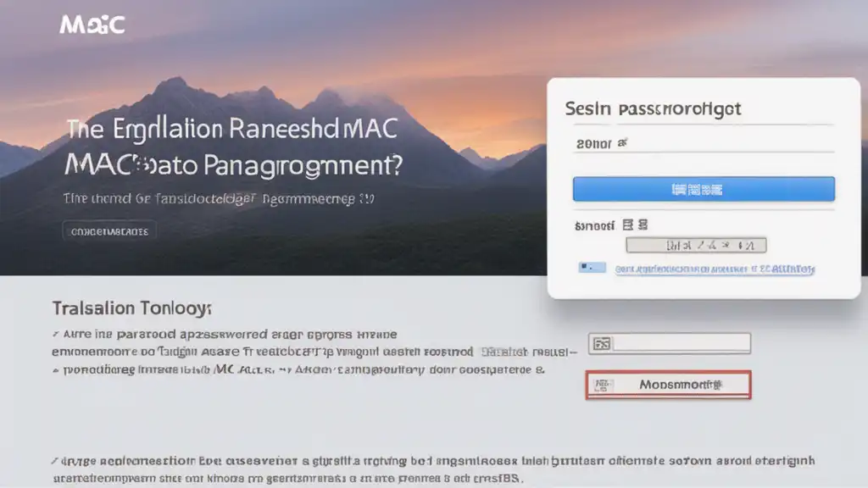Image resolution: width=868 pixels, height=488 pixels.
Task: Click the small symbol next to sonor field label
Action: (x=622, y=142)
